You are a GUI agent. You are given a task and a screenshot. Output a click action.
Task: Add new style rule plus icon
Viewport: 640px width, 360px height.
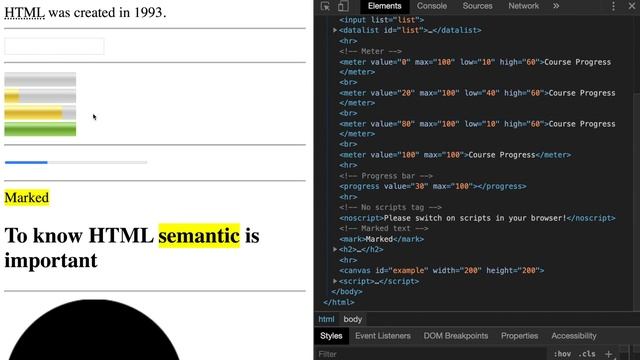(608, 354)
